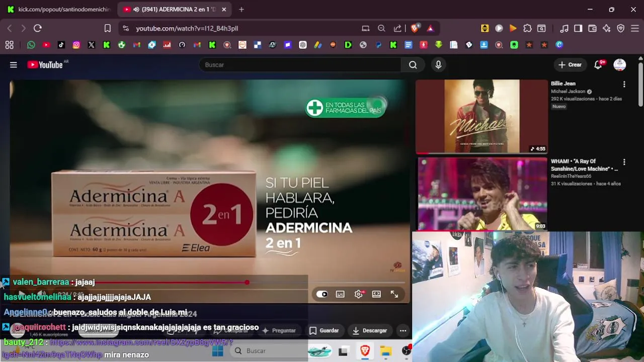The image size is (644, 362).
Task: Open the bookmarks bar apps grid icon
Action: [x=10, y=45]
